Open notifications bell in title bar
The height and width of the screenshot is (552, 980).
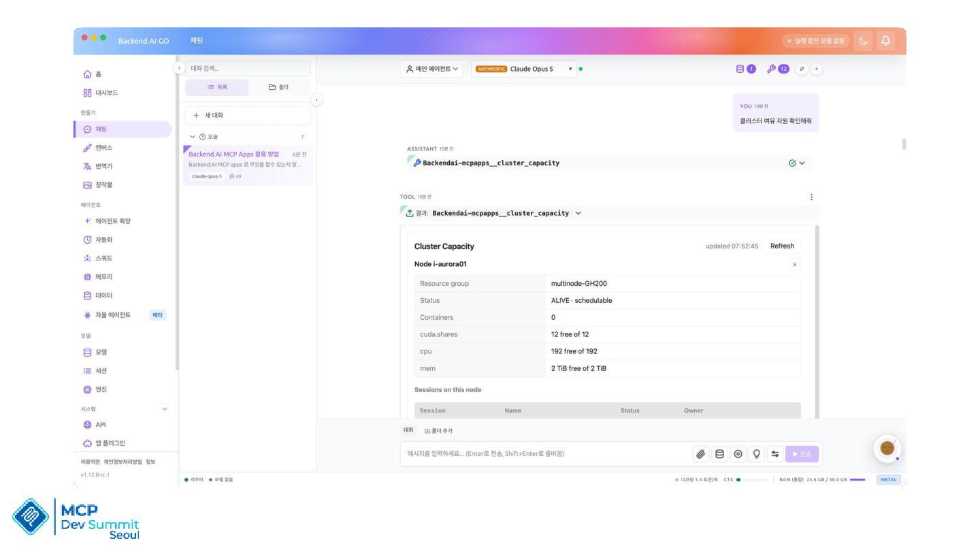885,41
